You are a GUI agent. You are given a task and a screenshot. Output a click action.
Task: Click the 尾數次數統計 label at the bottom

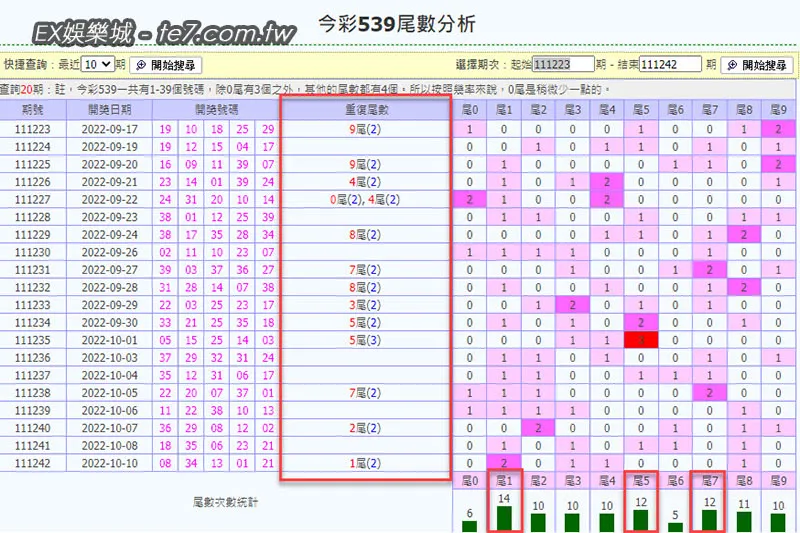(x=226, y=501)
